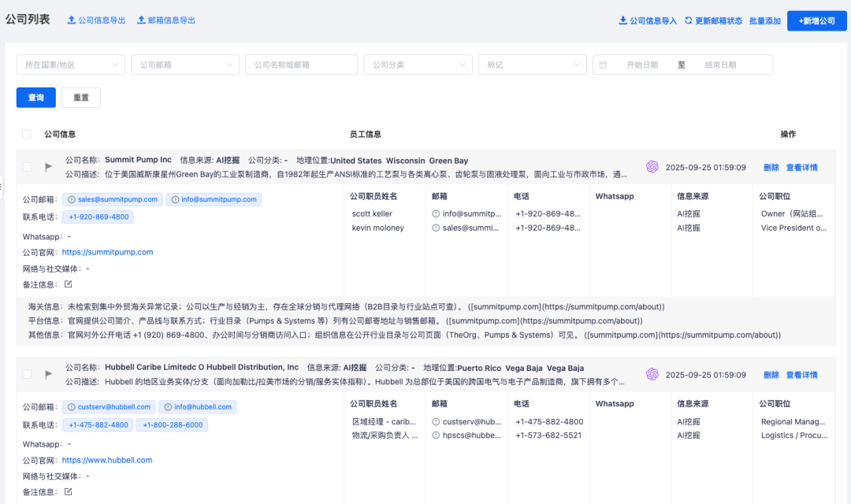Click the collapsed sidebar handle on left edge

pos(2,187)
